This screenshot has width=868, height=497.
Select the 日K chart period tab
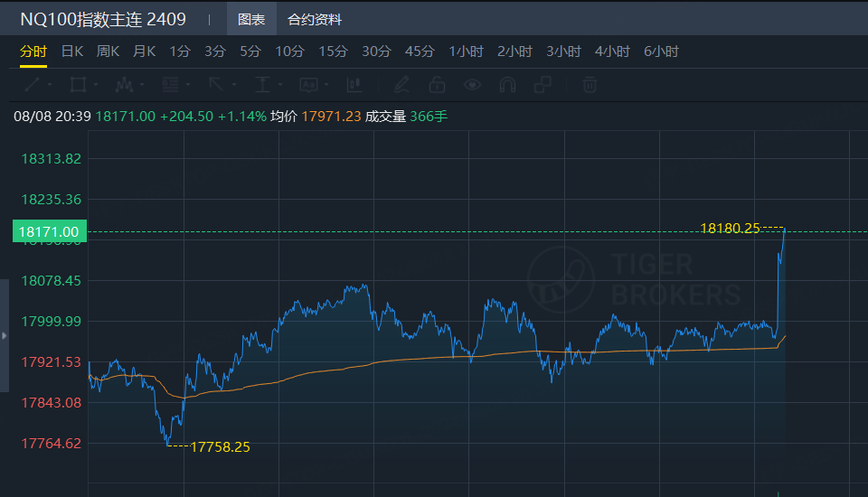(x=72, y=52)
